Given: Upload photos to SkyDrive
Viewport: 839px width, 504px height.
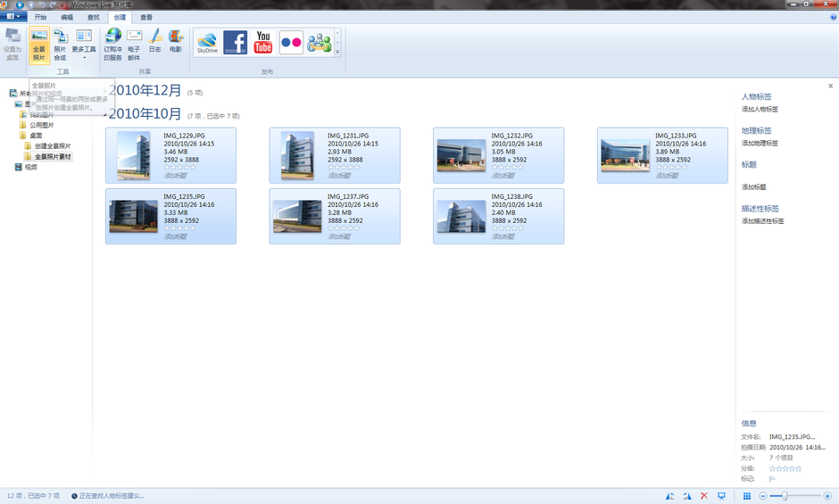Looking at the screenshot, I should [x=207, y=42].
